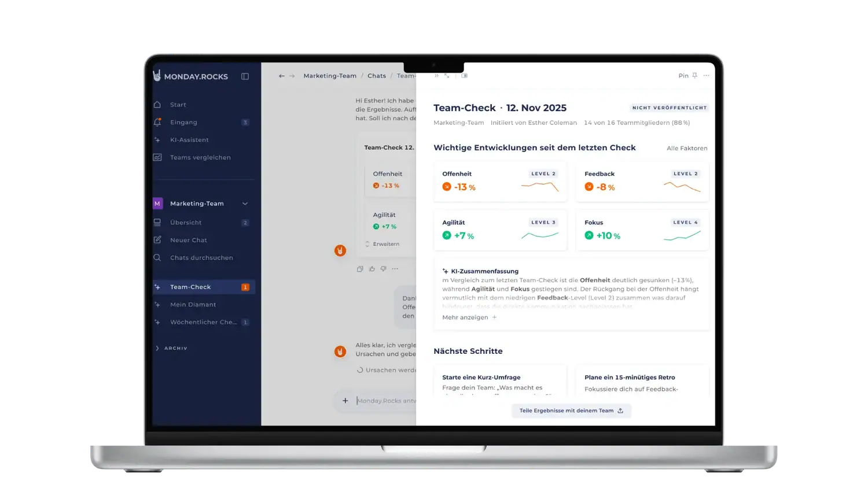Open the Offenheit trend sparkline card
868x488 pixels.
tap(500, 181)
